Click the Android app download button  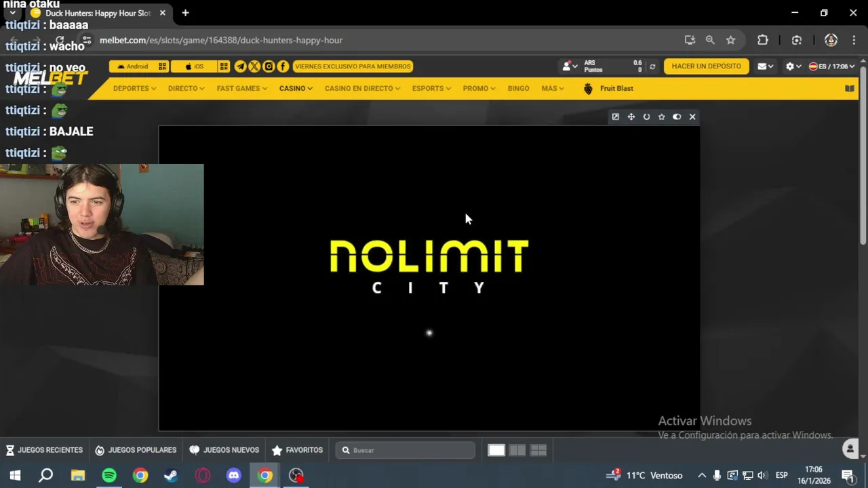pyautogui.click(x=132, y=66)
